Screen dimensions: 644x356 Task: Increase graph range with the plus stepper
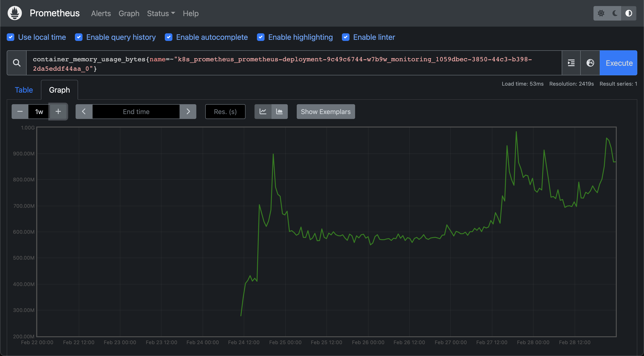click(58, 112)
